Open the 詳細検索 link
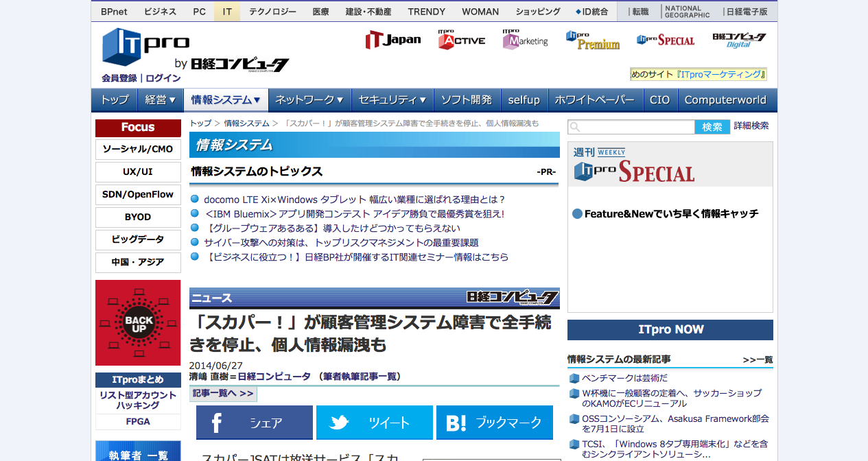Screen dimensions: 868x461 (x=751, y=126)
